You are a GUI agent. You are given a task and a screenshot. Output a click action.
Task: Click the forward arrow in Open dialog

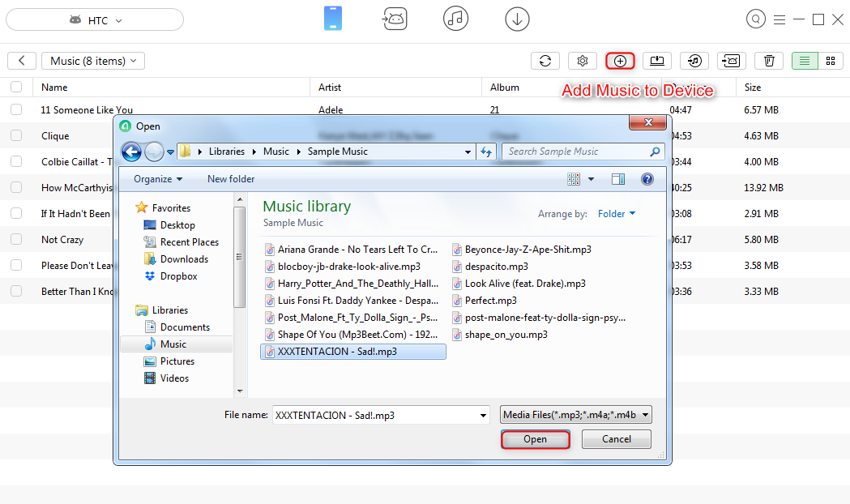tap(155, 152)
